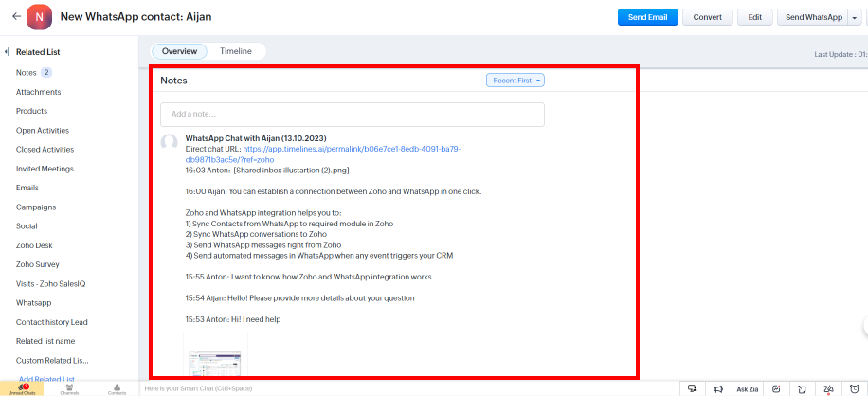Click the Last Update timestamp text

(841, 54)
